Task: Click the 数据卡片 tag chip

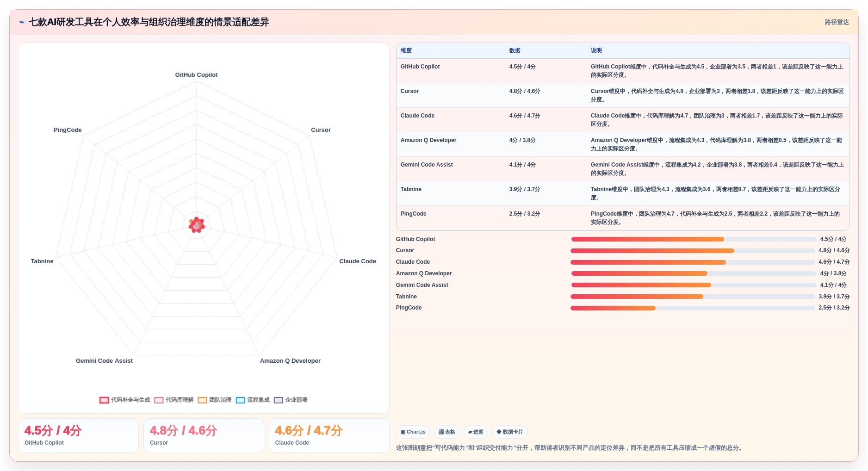Action: point(510,432)
